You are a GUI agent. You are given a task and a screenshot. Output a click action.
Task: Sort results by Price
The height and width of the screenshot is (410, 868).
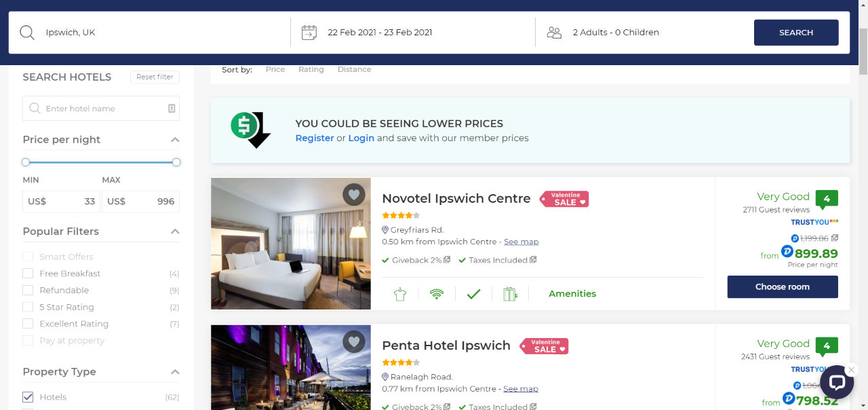click(275, 69)
